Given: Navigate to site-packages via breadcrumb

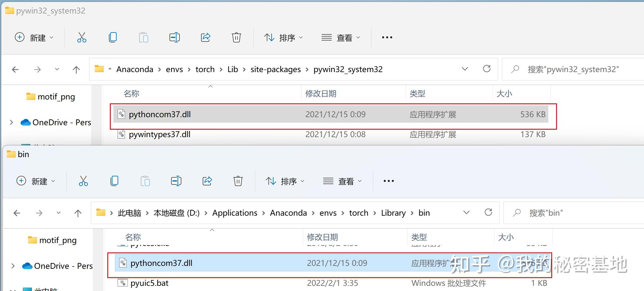Looking at the screenshot, I should [275, 69].
